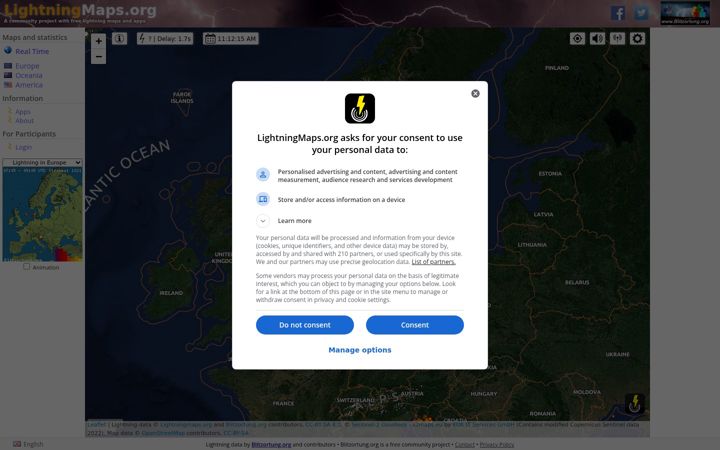Open Blitzortung.org footer link

[x=271, y=444]
